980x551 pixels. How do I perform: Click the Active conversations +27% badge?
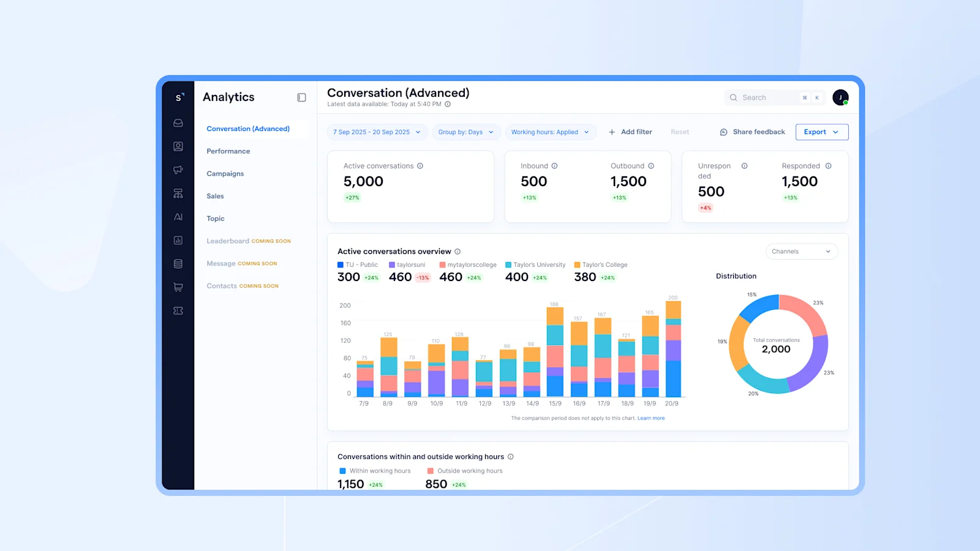(352, 198)
